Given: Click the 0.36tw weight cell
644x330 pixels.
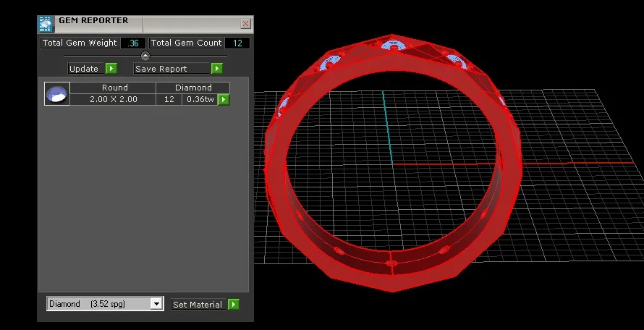Looking at the screenshot, I should coord(200,99).
